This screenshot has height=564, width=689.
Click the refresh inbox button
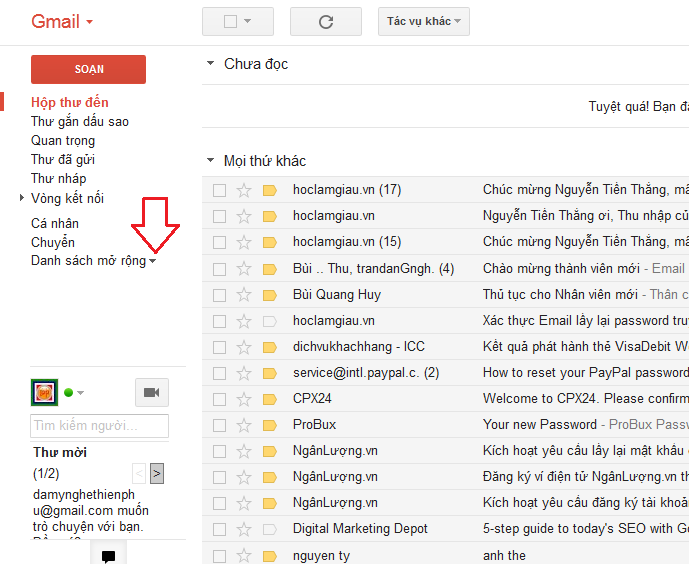326,22
